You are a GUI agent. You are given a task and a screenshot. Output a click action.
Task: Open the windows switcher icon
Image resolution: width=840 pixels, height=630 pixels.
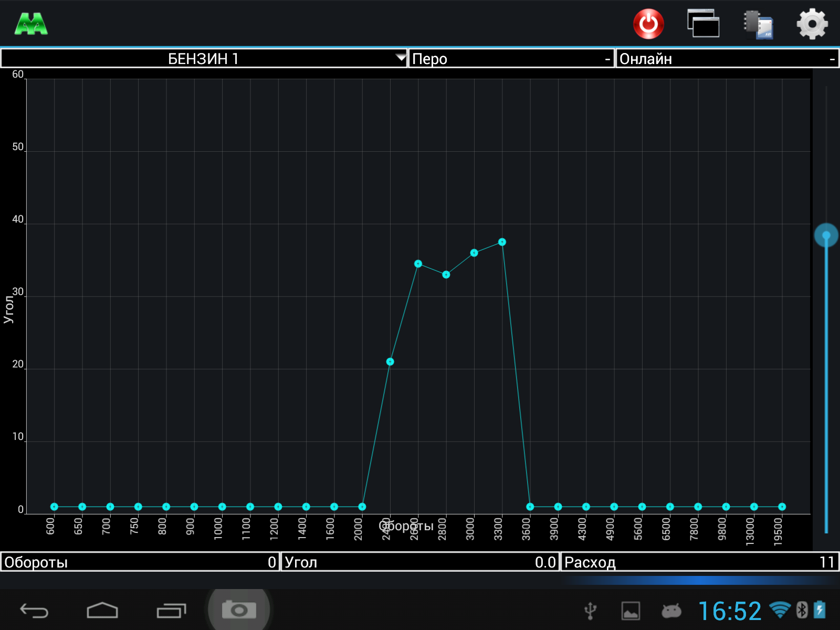click(703, 24)
